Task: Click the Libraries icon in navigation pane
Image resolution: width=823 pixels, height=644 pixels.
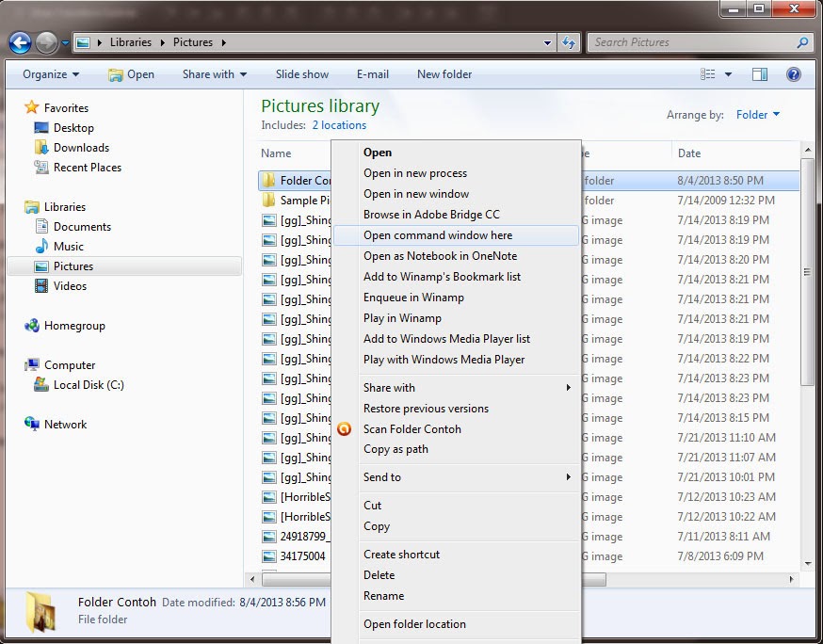Action: point(31,207)
